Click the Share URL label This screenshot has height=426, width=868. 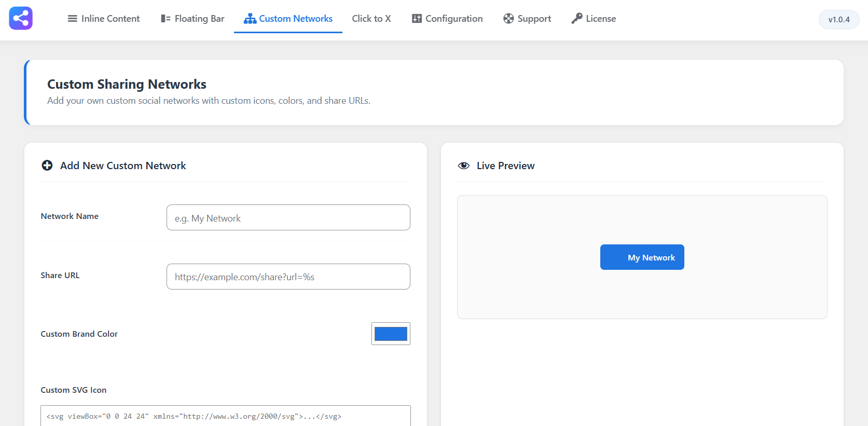tap(60, 276)
